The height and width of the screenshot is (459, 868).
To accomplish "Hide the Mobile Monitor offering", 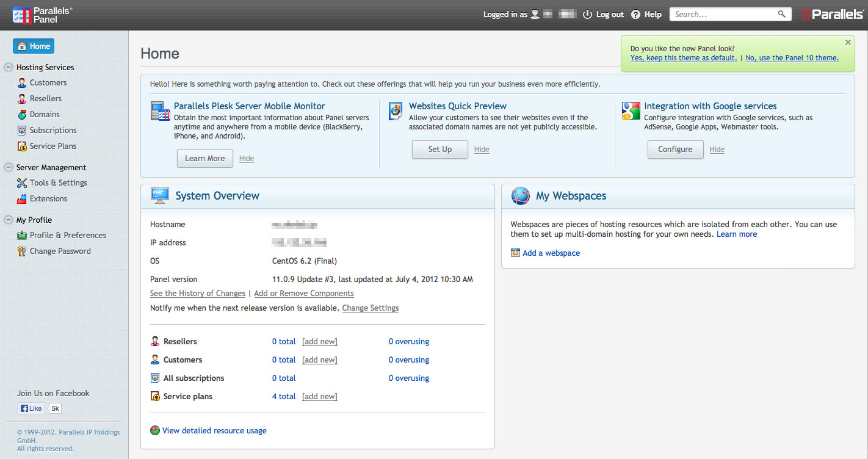I will pyautogui.click(x=247, y=159).
